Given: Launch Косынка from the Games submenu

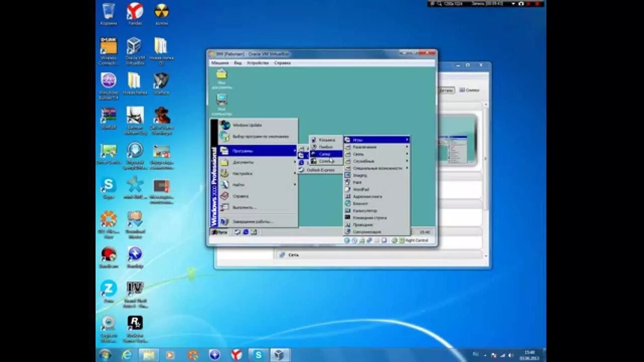Looking at the screenshot, I should 326,140.
